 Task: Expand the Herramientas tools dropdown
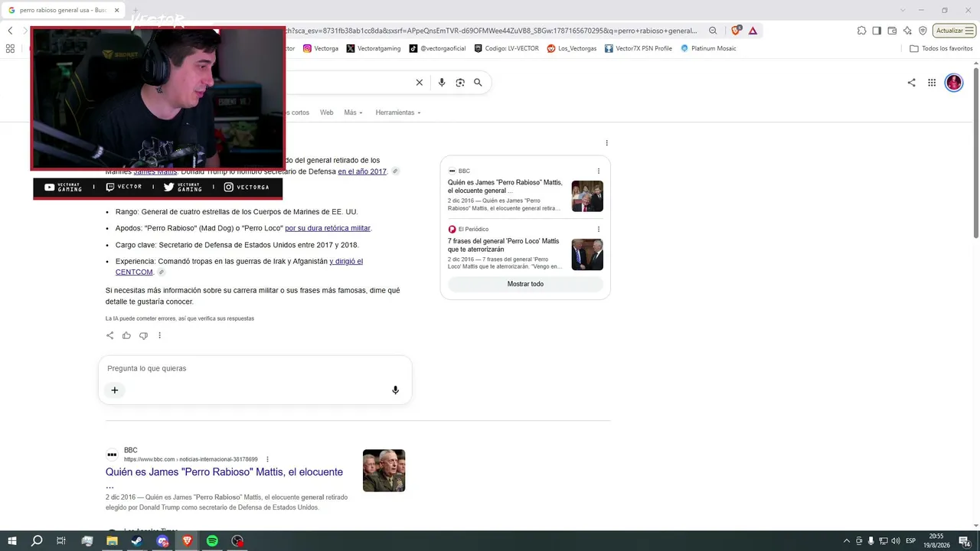click(x=398, y=112)
